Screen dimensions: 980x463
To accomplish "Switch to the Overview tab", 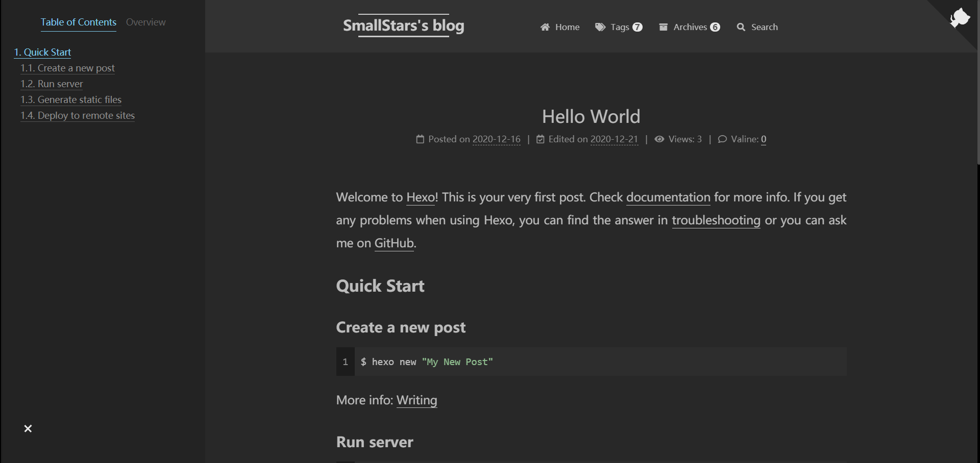I will (x=146, y=22).
